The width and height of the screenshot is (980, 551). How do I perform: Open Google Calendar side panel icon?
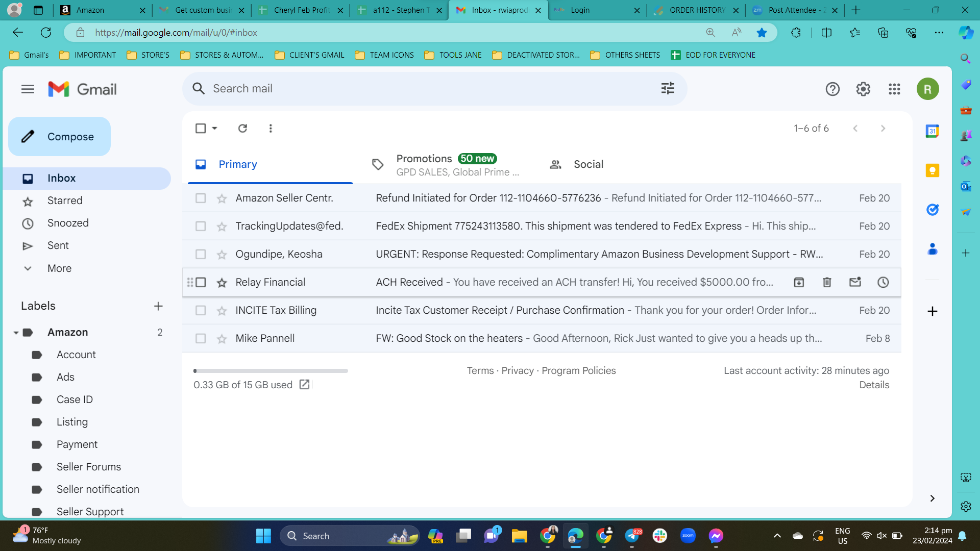932,131
